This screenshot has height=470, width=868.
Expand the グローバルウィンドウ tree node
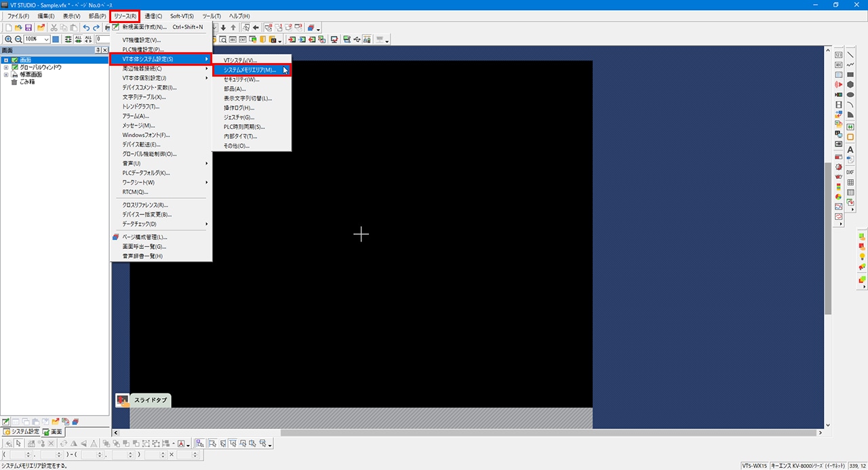click(6, 67)
